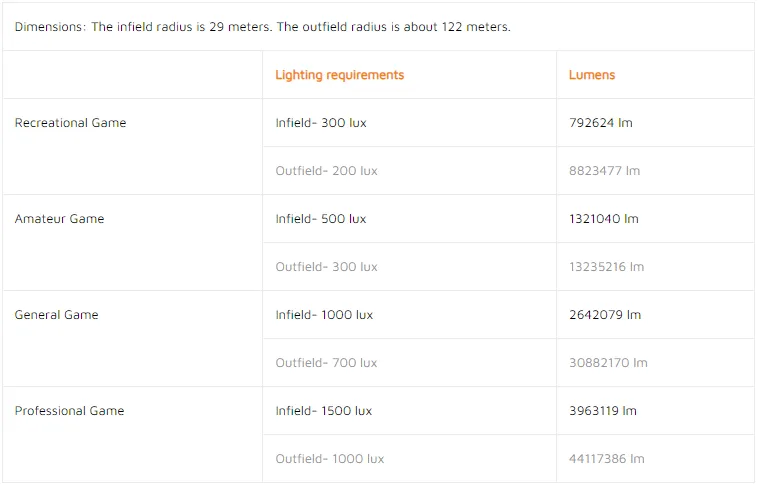Click the 44117386 lm value

[607, 458]
